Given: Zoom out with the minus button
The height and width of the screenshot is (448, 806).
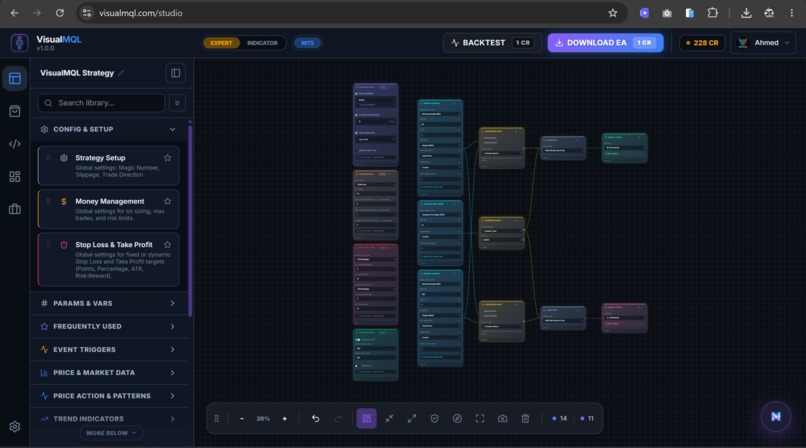Looking at the screenshot, I should coord(242,419).
